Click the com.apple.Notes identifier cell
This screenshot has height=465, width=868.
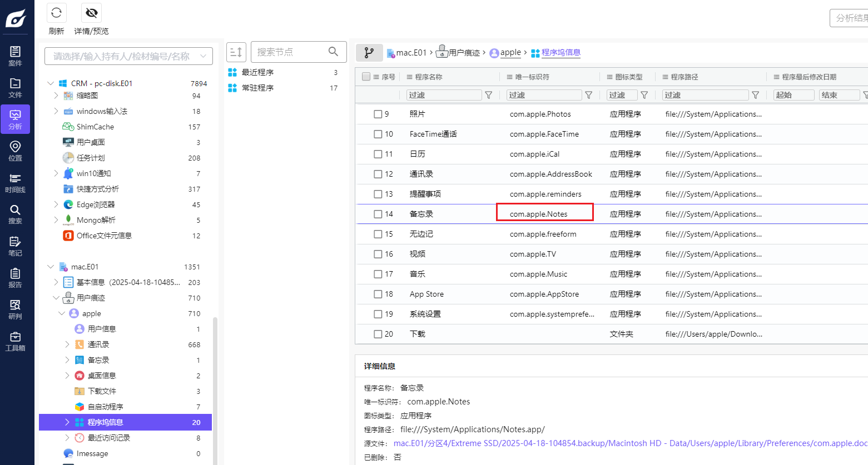tap(539, 214)
